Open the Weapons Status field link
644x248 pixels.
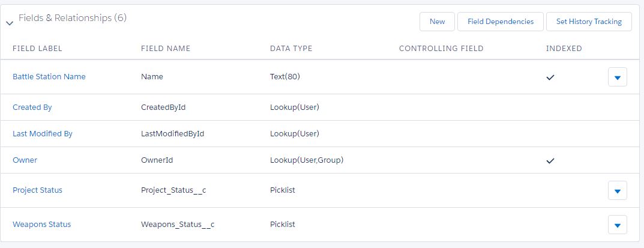(x=41, y=225)
